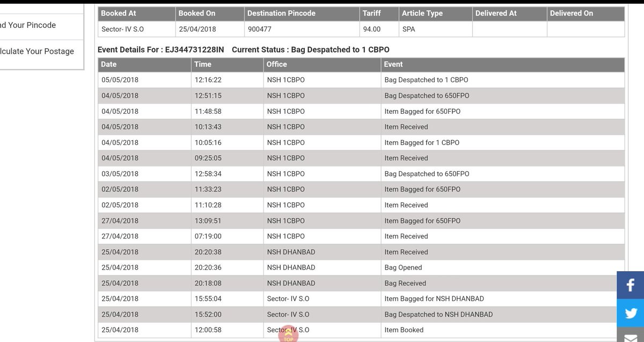Click the tracking number EJ344731228IN heading
Image resolution: width=644 pixels, height=342 pixels.
[x=194, y=49]
